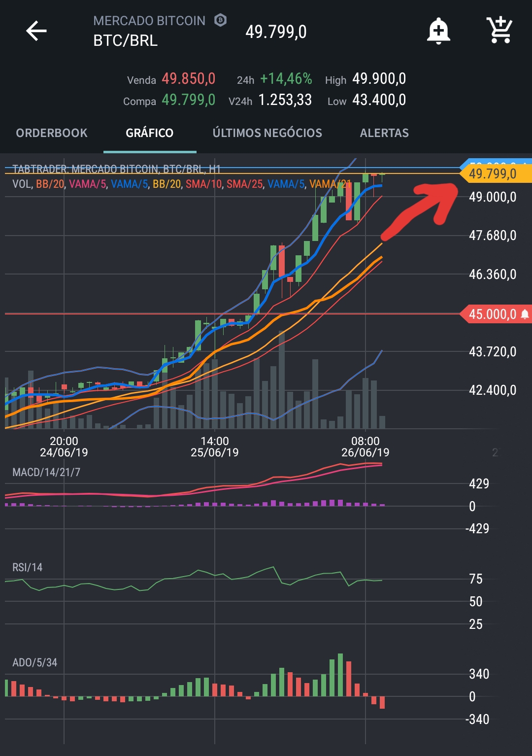Image resolution: width=532 pixels, height=756 pixels.
Task: Tap the 24h change +14,46%
Action: [x=286, y=79]
